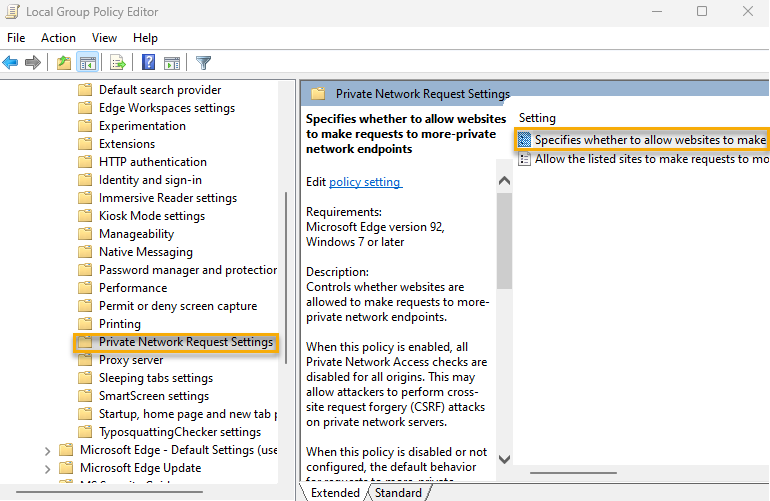Switch to the Extended tab

[335, 493]
